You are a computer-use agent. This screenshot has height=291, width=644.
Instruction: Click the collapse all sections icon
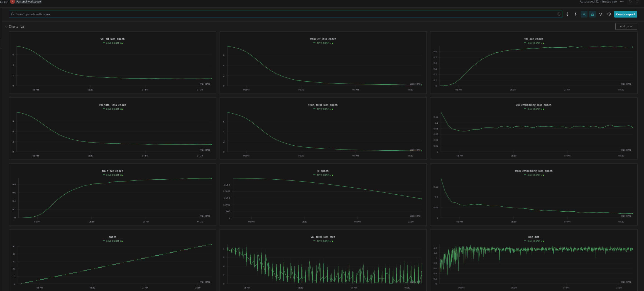pos(576,14)
